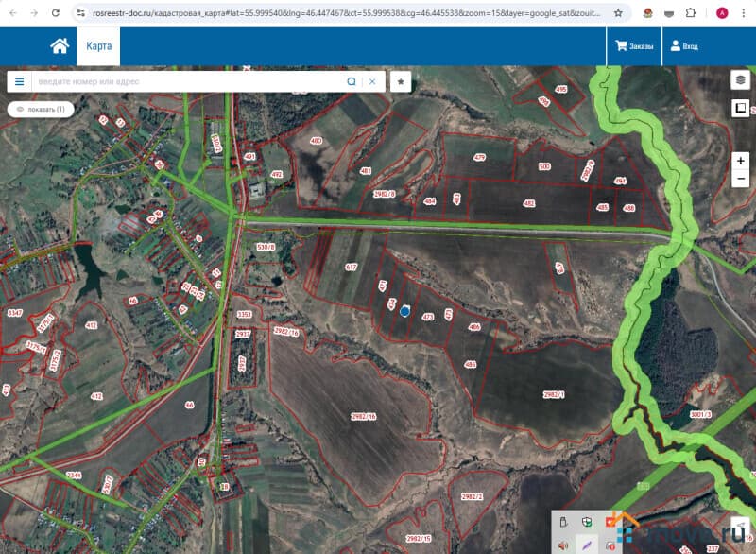The width and height of the screenshot is (756, 554).
Task: Click the address search input field
Action: [189, 81]
